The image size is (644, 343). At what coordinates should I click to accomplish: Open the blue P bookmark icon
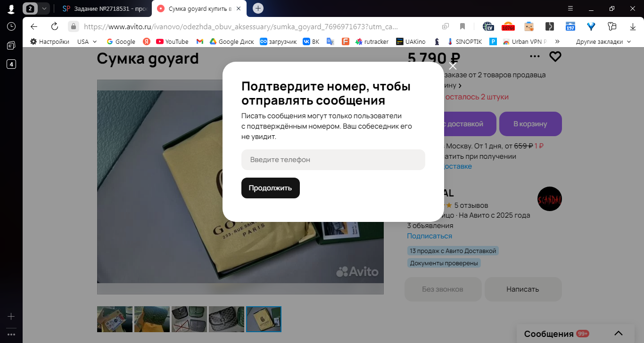click(x=493, y=41)
